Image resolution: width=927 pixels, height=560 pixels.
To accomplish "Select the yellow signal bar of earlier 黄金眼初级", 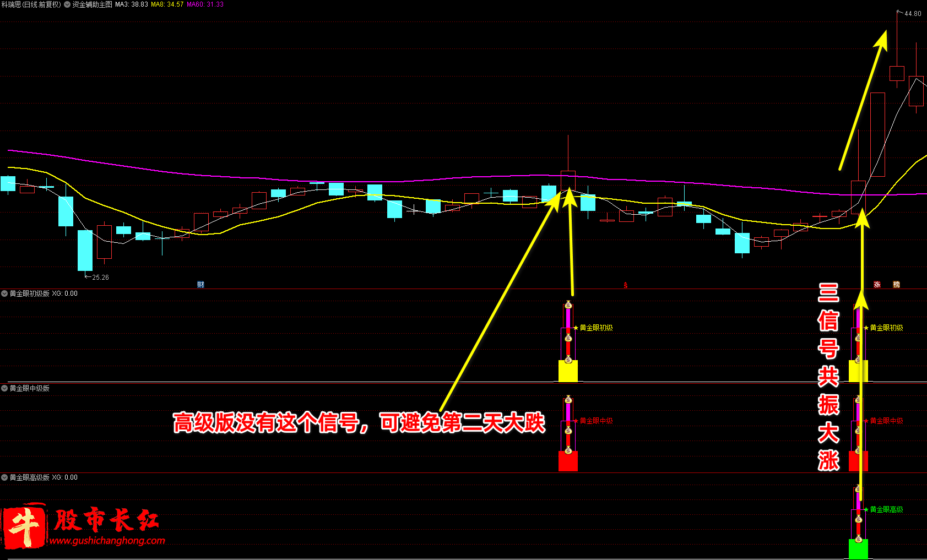I will (x=568, y=371).
